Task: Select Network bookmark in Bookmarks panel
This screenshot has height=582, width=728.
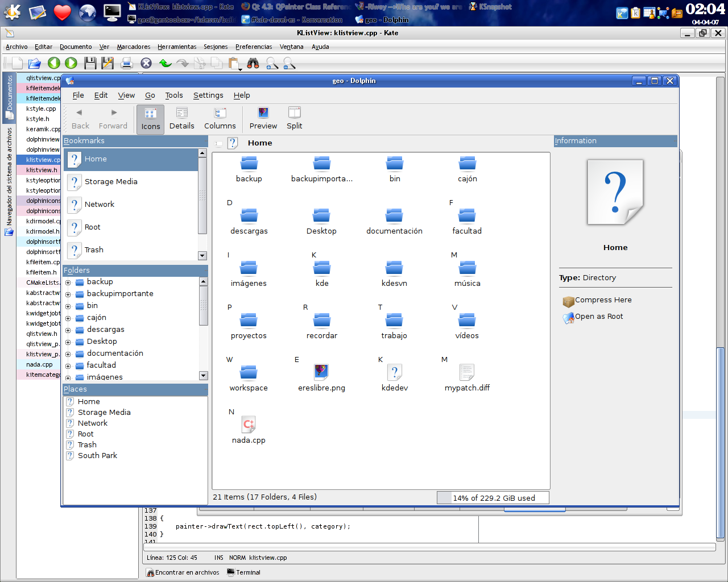Action: pos(131,205)
